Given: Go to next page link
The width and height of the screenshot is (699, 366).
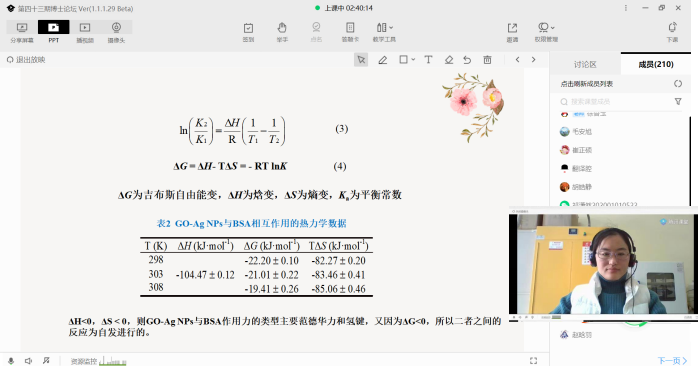Looking at the screenshot, I should point(672,361).
